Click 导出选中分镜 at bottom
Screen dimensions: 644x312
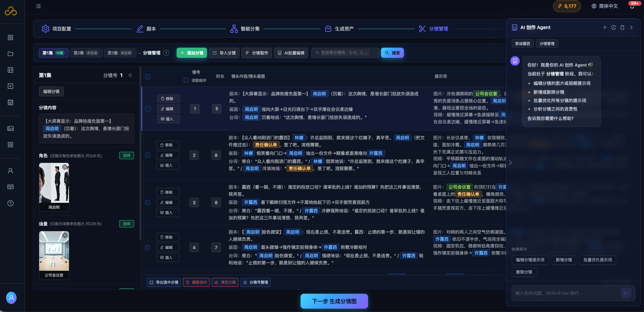pos(164,282)
